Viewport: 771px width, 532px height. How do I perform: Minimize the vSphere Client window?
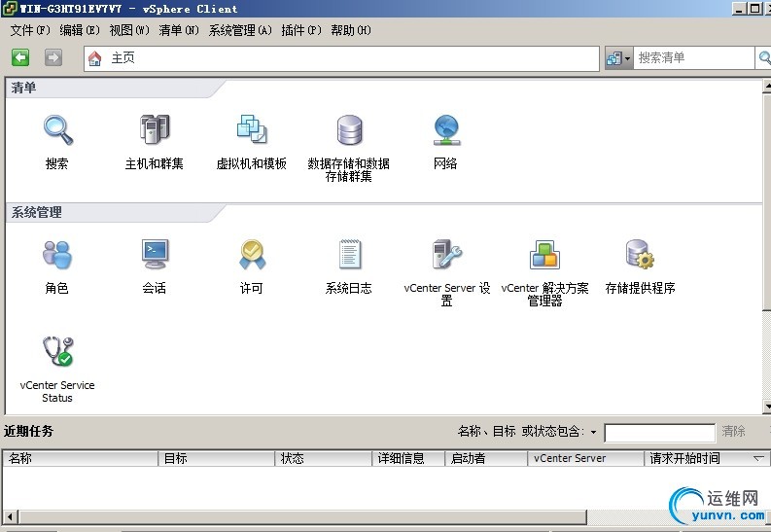point(739,9)
